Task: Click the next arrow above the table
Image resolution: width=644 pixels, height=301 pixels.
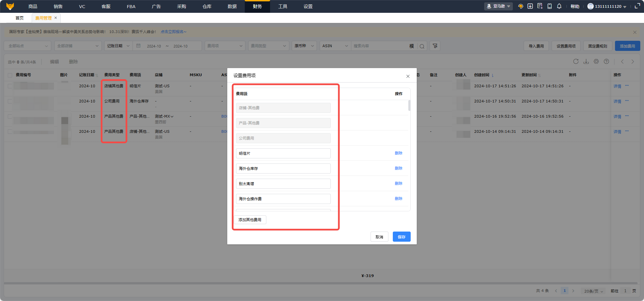Action: click(x=633, y=61)
